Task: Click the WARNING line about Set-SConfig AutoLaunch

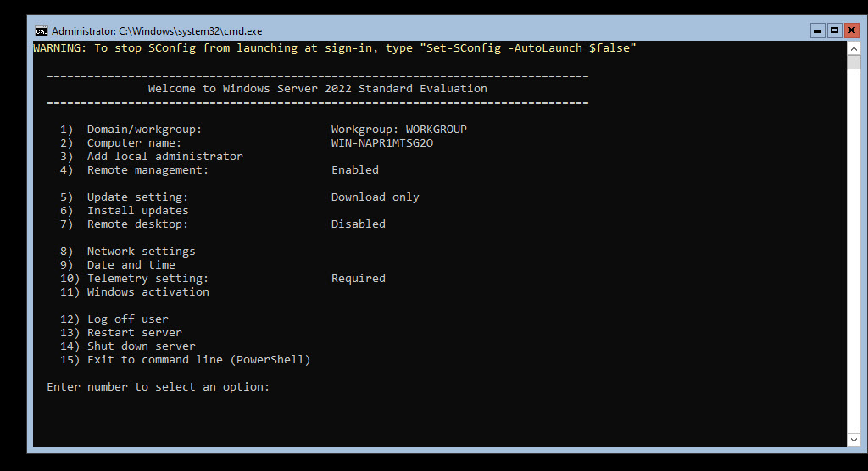Action: point(334,48)
